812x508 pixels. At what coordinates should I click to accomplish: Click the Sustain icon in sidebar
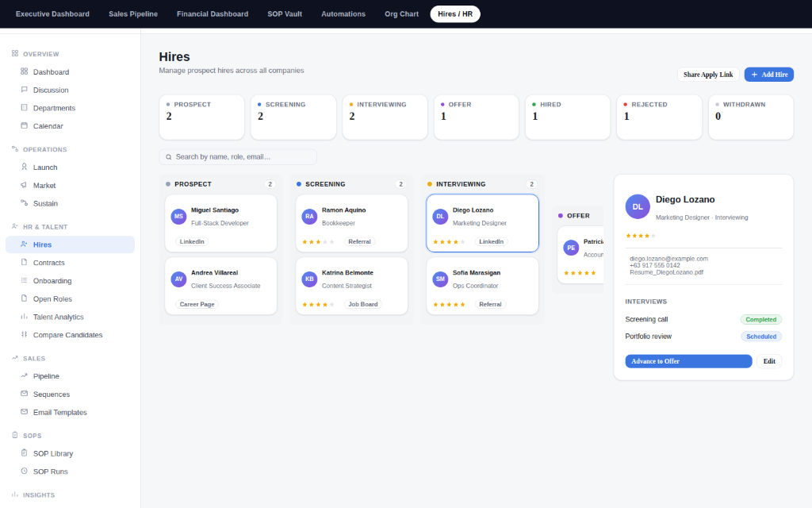pos(25,203)
